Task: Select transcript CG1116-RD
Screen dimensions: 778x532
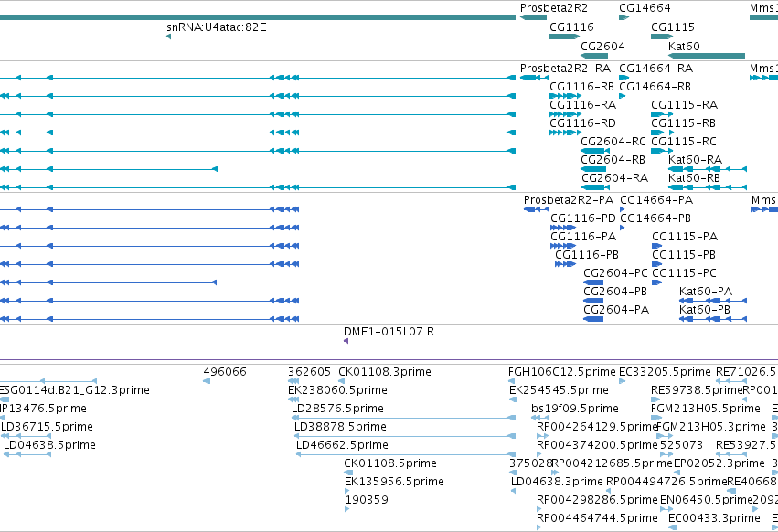Action: [582, 123]
